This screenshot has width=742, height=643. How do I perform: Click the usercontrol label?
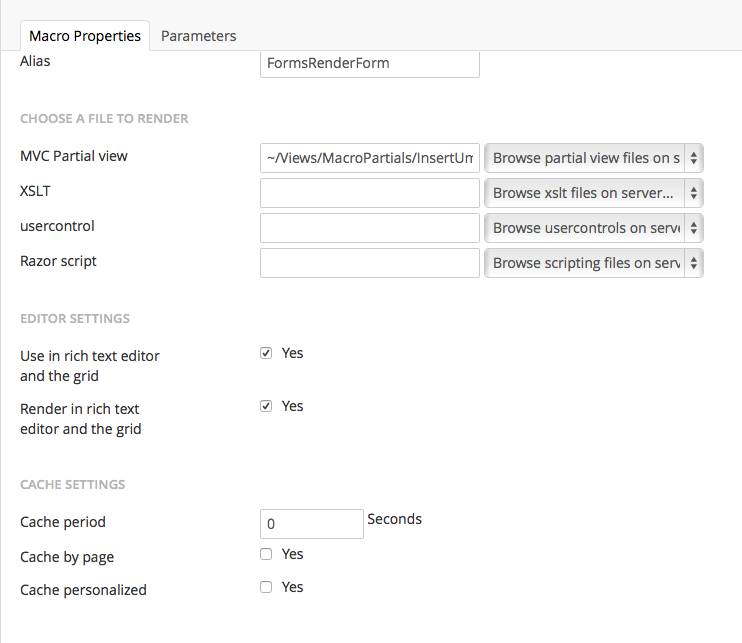(57, 226)
